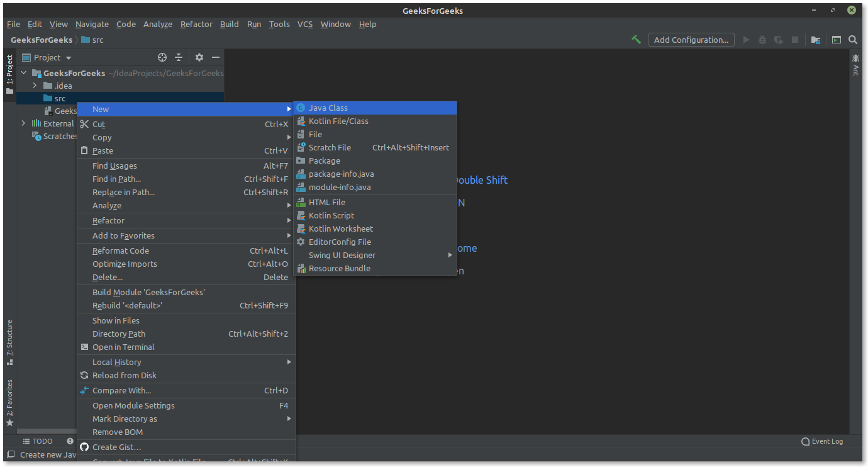Click Optimize Imports in the context menu
Viewport: 868px width, 467px height.
[x=186, y=264]
